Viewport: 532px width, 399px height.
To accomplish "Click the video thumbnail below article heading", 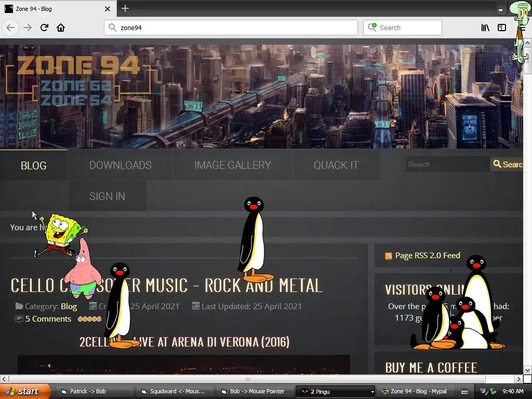I will tap(183, 365).
